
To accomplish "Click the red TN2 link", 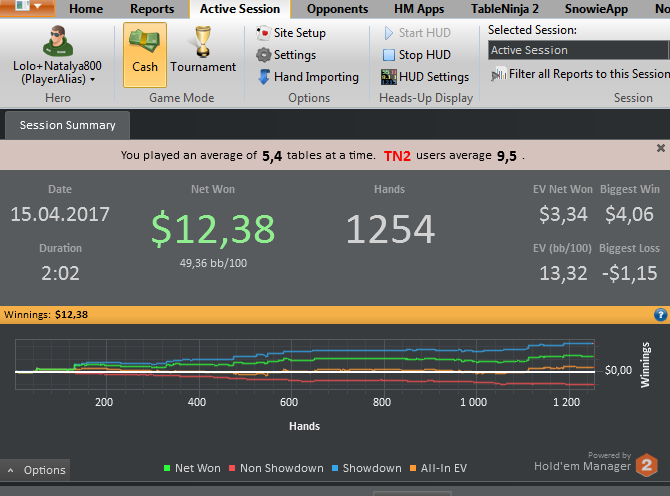I will (x=397, y=156).
